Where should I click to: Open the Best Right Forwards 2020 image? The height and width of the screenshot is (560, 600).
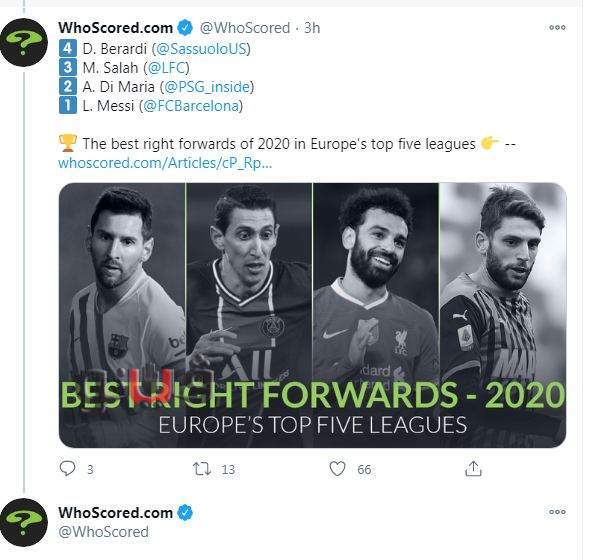tap(313, 315)
